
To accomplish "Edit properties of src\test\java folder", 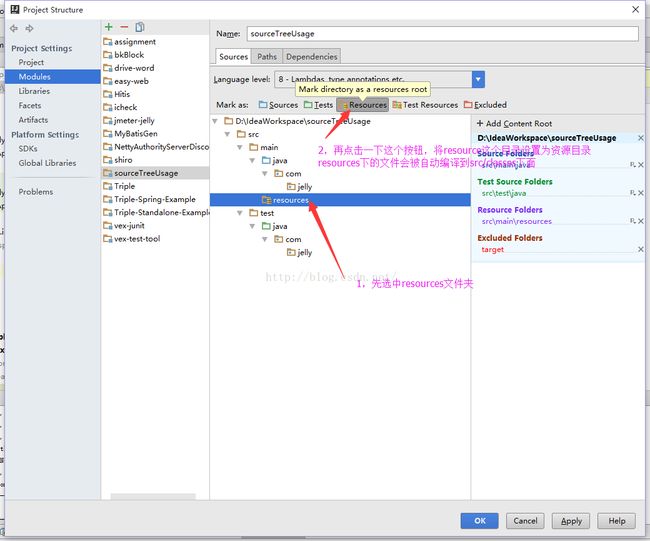I will [x=633, y=193].
